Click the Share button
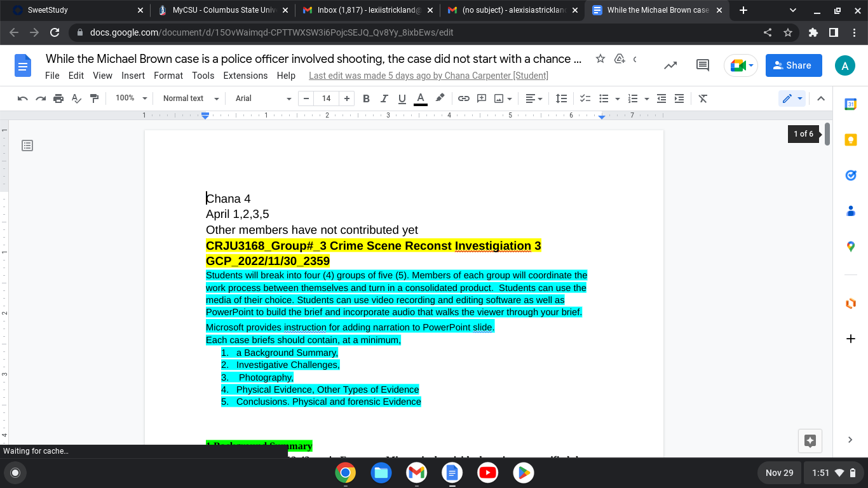 point(794,65)
